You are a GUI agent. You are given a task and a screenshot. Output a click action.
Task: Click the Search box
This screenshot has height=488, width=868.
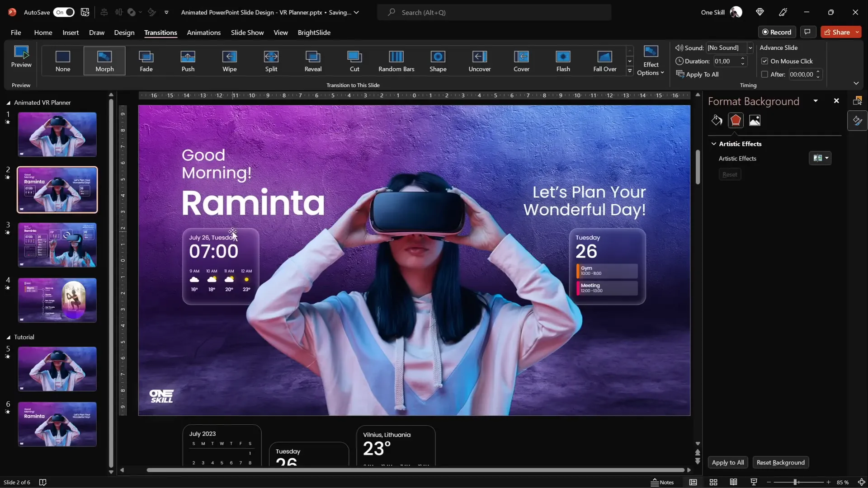[494, 12]
